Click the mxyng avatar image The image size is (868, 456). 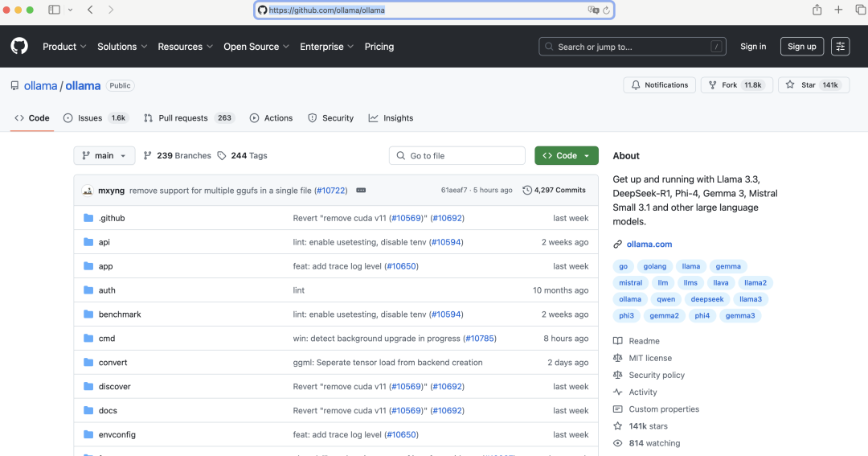coord(88,190)
